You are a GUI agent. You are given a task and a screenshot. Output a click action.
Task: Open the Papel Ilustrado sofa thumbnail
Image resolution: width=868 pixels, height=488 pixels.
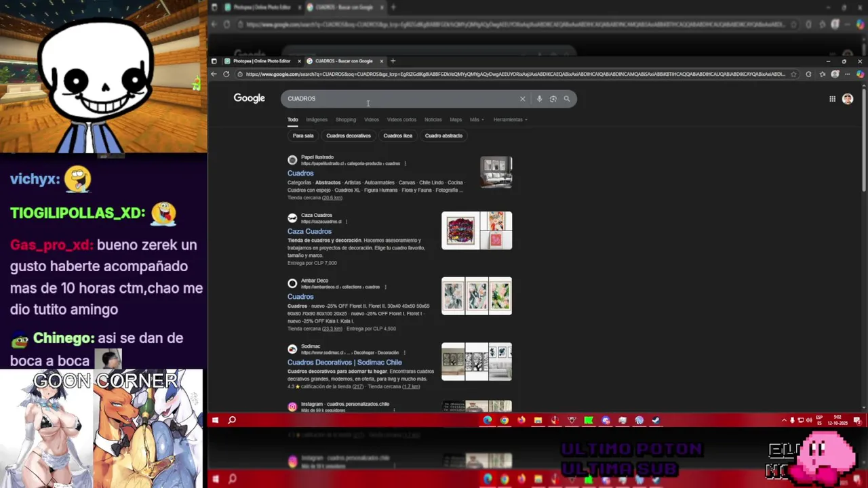[x=496, y=172]
